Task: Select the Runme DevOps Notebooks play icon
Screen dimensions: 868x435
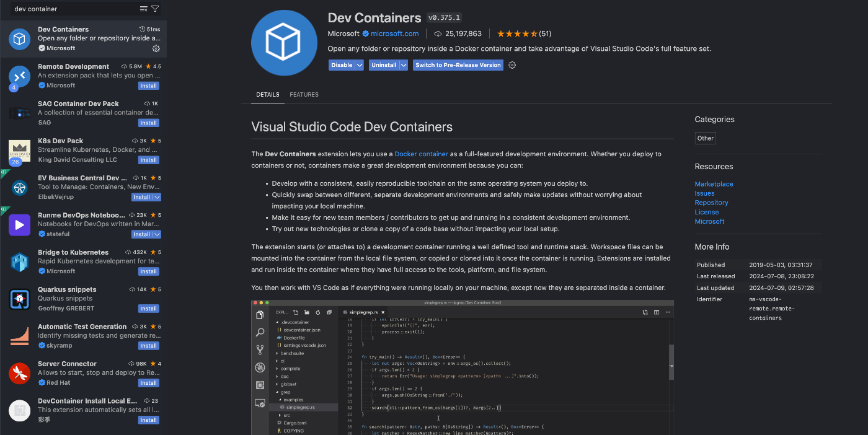Action: [x=19, y=225]
